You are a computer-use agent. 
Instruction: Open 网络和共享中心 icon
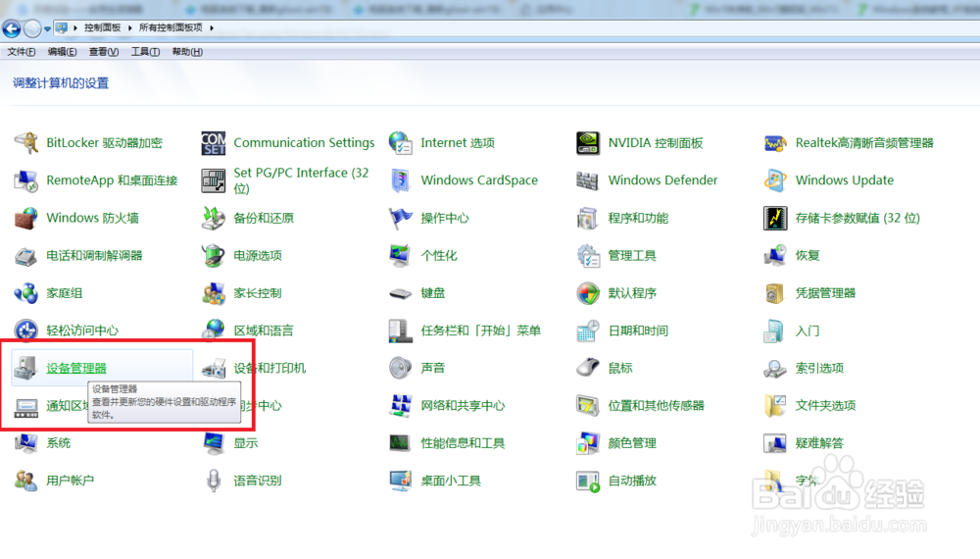[x=400, y=406]
